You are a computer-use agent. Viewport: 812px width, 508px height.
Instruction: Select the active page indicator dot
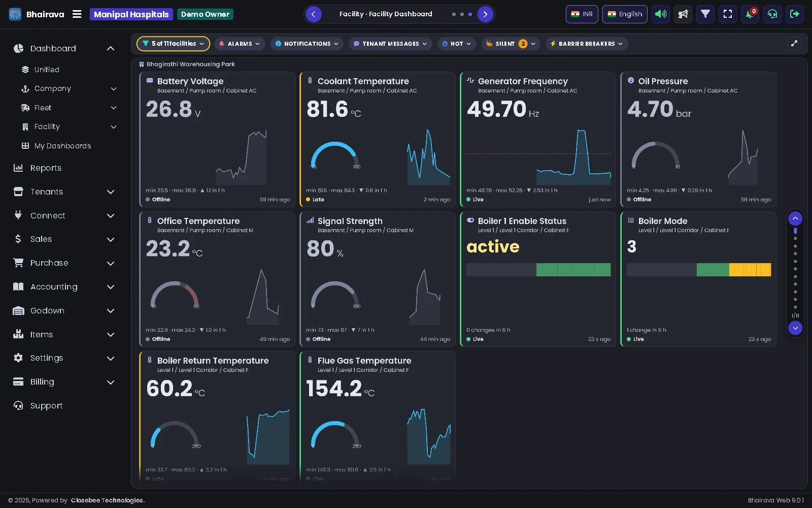(x=795, y=231)
